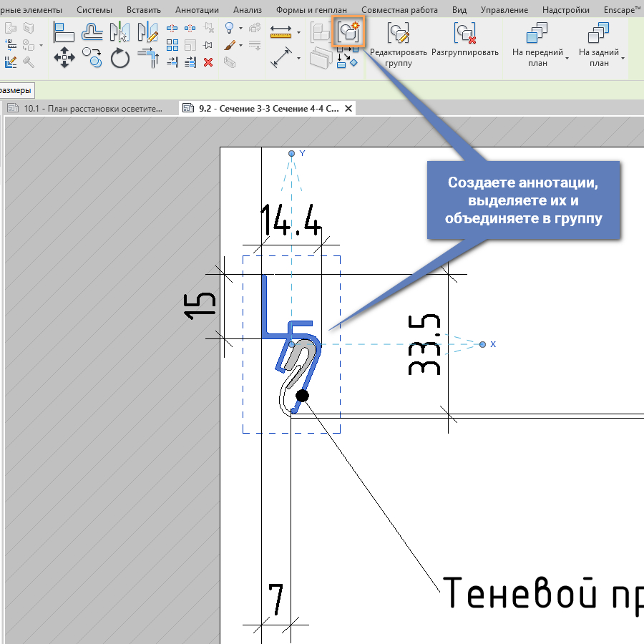Open the lightbulb Hide in View dropdown
Viewport: 644px width, 644px height.
(x=240, y=29)
